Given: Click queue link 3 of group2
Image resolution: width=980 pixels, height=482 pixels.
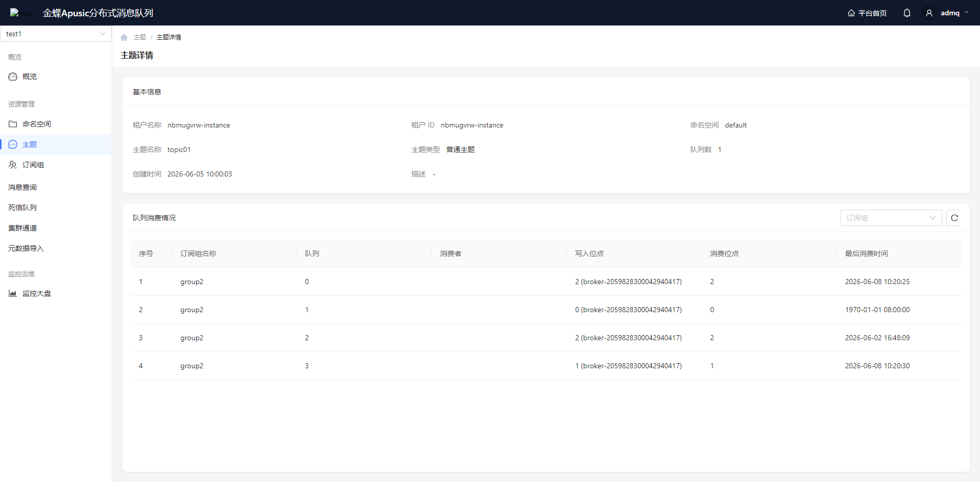Looking at the screenshot, I should [x=307, y=366].
